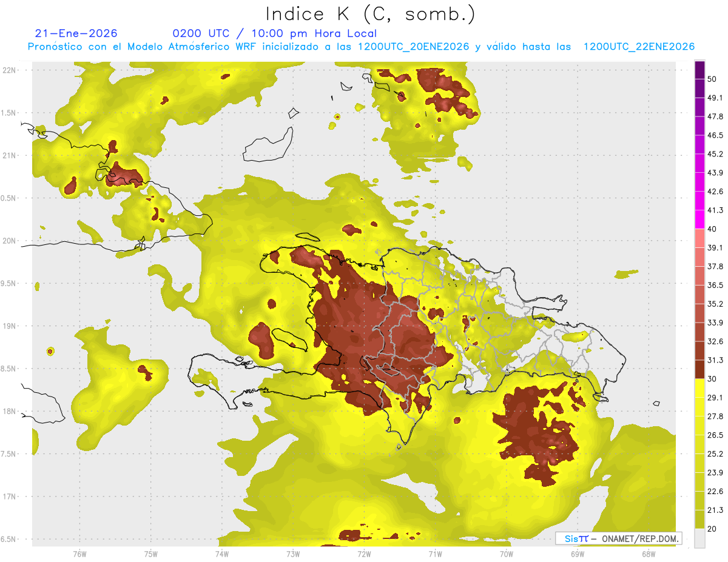Screen dimensions: 728x562
Task: Click the latitude axis label '21N'
Action: (x=10, y=155)
